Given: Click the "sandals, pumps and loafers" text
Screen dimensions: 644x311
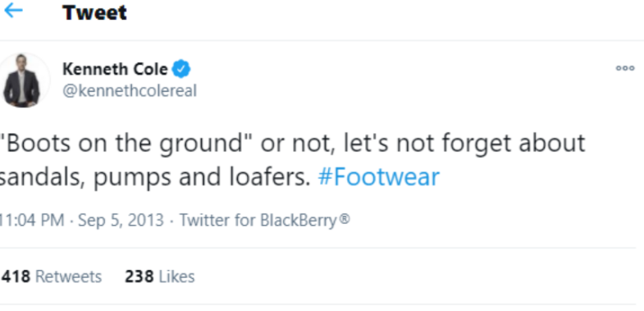Looking at the screenshot, I should click(x=155, y=177).
